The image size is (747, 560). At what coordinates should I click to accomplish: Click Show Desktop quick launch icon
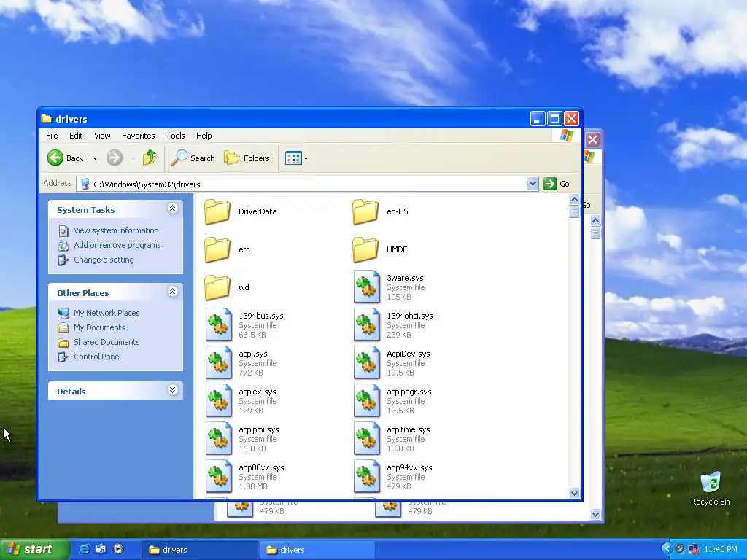coord(101,549)
